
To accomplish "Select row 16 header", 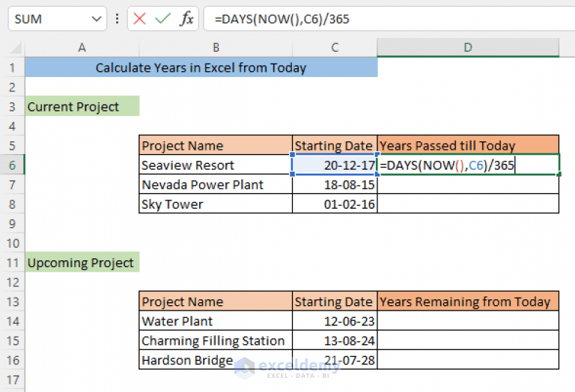I will (13, 360).
